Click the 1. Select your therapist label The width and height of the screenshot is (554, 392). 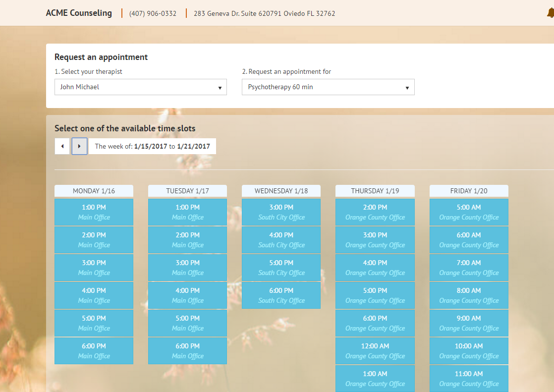(x=88, y=72)
